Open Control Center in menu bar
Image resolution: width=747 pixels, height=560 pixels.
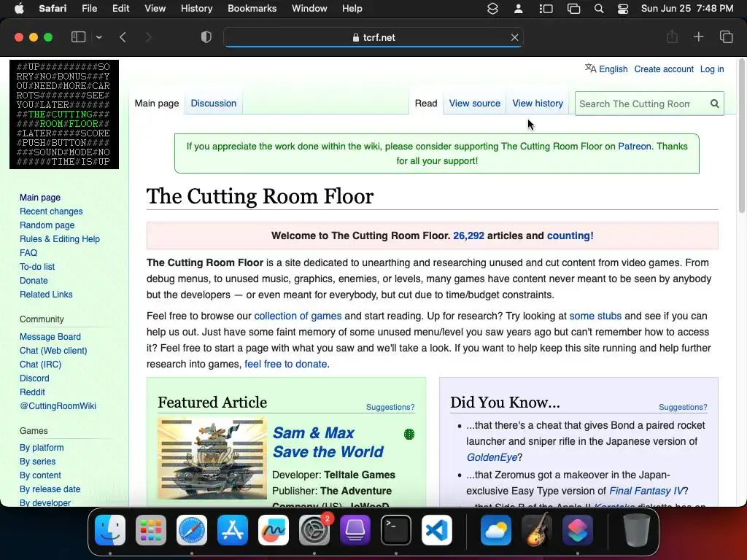click(623, 9)
